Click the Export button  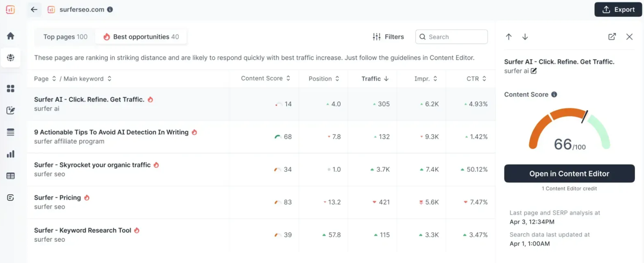coord(618,10)
